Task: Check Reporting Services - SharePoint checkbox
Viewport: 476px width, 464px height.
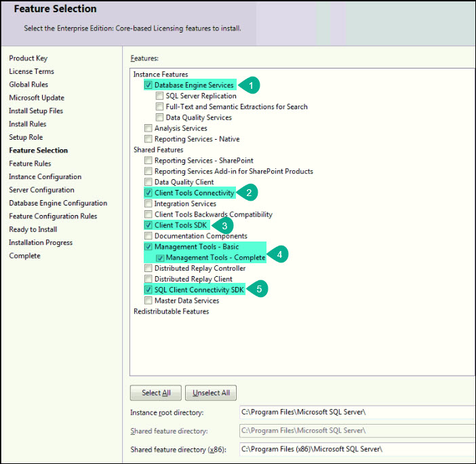Action: tap(148, 160)
